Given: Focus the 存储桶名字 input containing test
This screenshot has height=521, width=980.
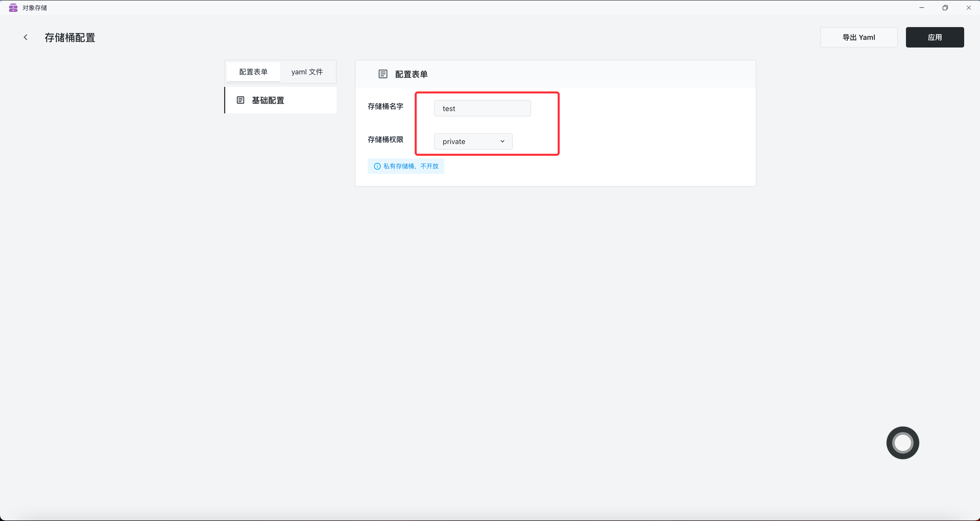Looking at the screenshot, I should [482, 109].
